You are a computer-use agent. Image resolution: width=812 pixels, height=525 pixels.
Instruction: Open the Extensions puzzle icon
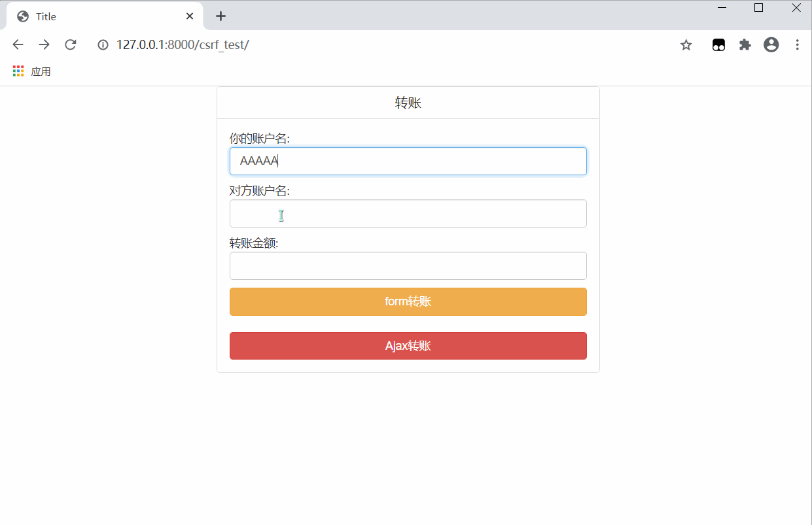[x=745, y=44]
